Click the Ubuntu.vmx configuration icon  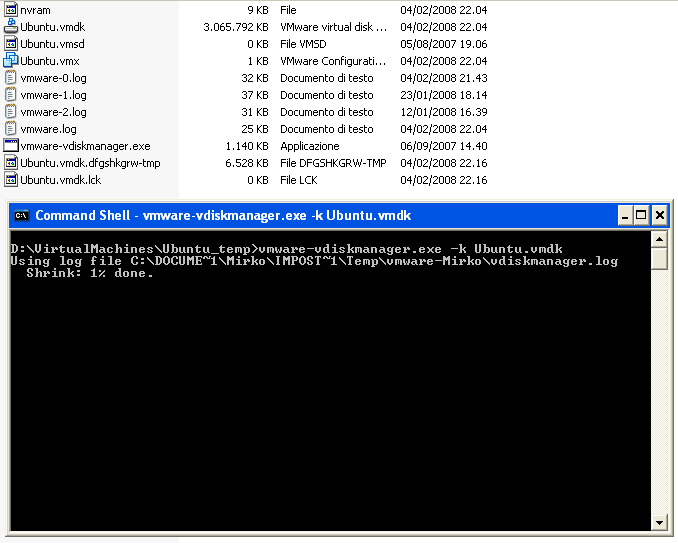pyautogui.click(x=11, y=61)
